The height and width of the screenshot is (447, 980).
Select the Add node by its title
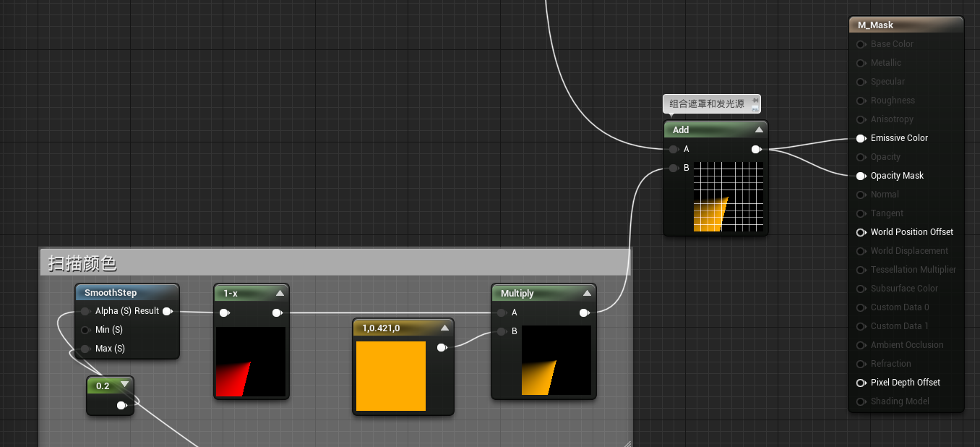pos(681,130)
